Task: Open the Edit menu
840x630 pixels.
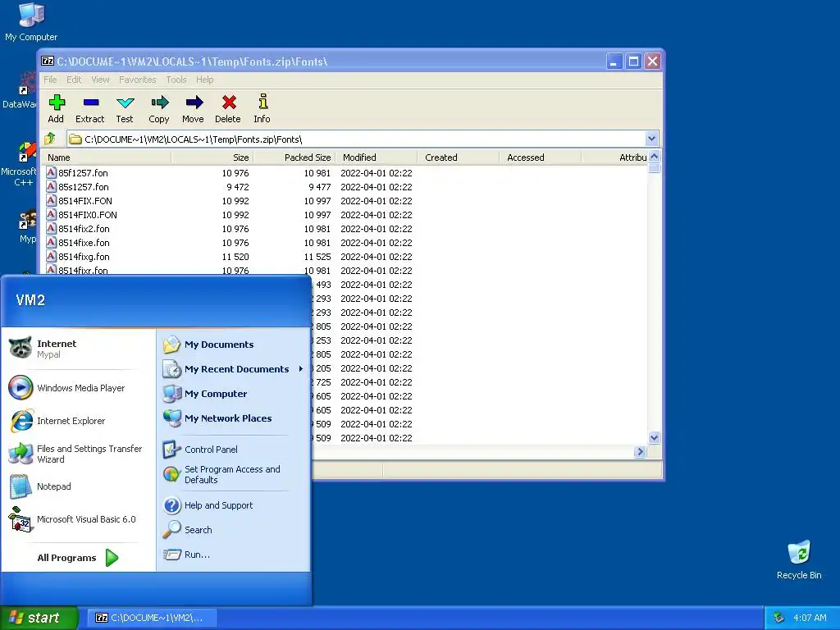Action: click(x=74, y=80)
